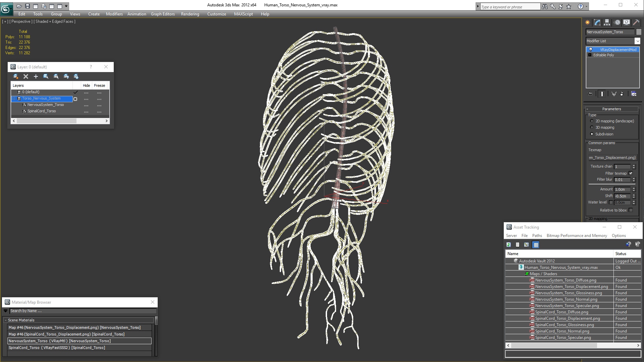Click the Open File folder icon
Screen dimensions: 644x362
click(x=19, y=6)
